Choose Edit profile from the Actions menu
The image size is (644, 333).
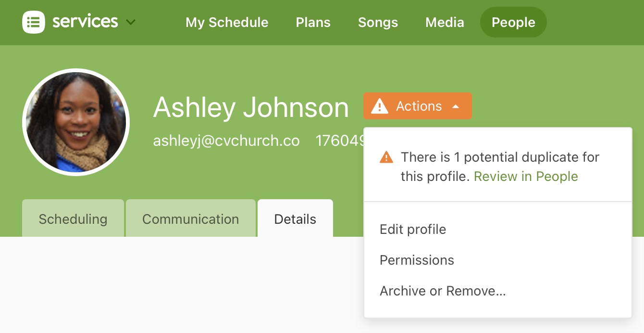(413, 229)
